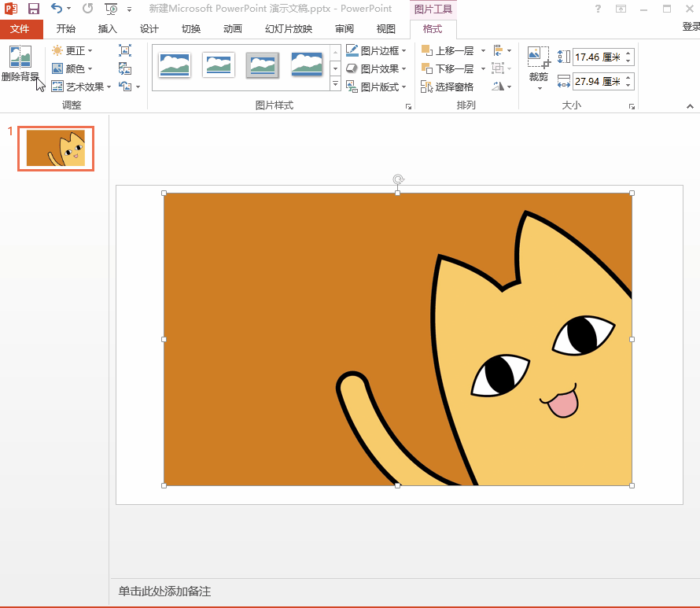Open 选择窗格 (Selection Pane)
Viewport: 700px width, 608px height.
(448, 87)
